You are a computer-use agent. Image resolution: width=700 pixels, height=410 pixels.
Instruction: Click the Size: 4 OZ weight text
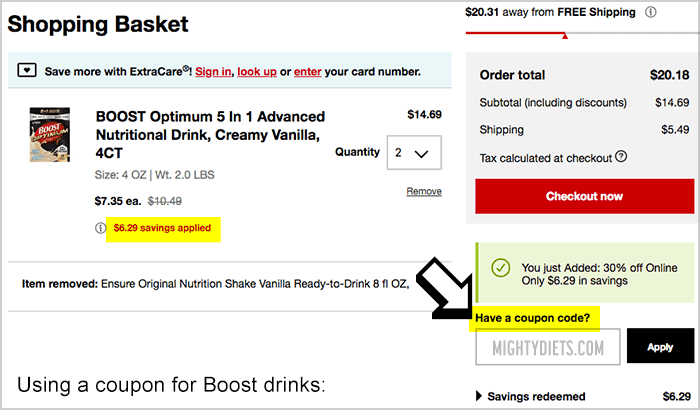click(x=154, y=175)
